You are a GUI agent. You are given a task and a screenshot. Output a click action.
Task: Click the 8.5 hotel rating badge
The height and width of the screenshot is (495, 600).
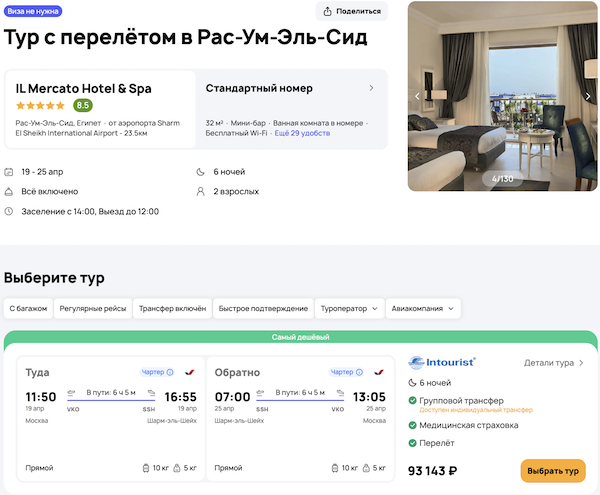click(x=83, y=105)
